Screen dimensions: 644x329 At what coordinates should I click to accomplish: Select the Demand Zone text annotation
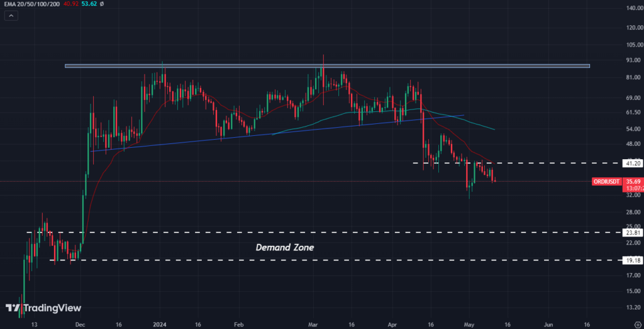click(286, 248)
